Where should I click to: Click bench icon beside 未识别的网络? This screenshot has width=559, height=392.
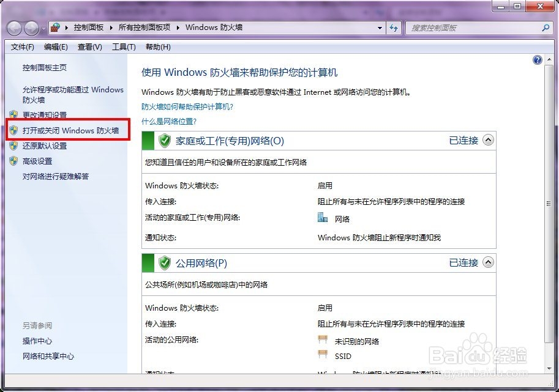click(x=323, y=339)
